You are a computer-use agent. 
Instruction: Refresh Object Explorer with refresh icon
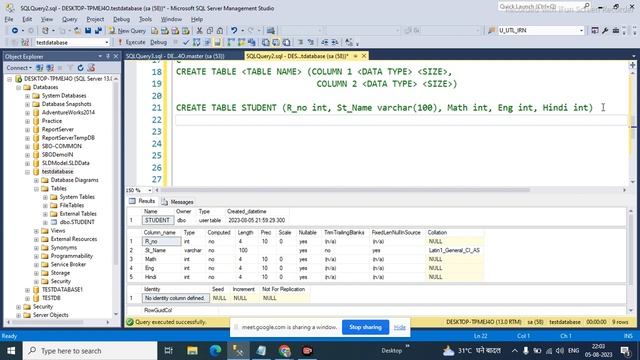point(81,68)
